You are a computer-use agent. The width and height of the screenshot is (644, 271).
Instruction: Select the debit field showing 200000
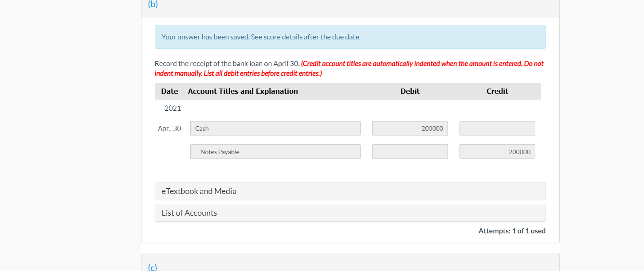tap(409, 128)
